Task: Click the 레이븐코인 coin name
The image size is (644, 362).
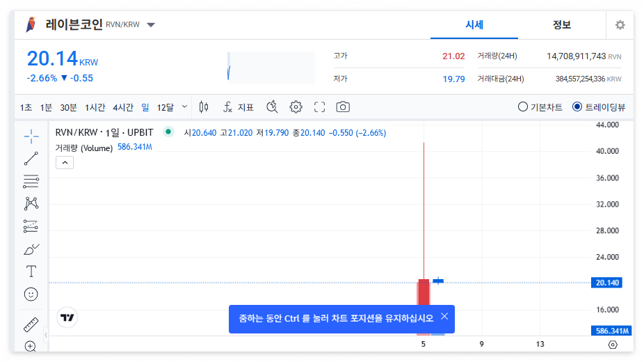Action: point(74,24)
